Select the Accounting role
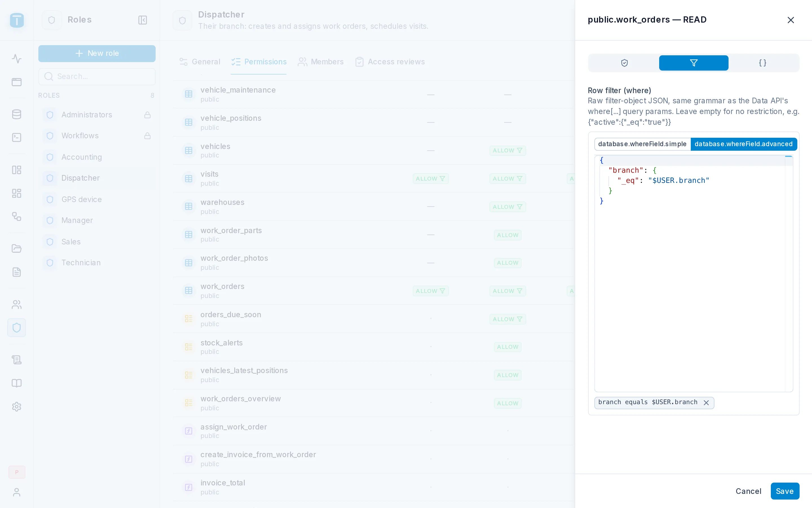The image size is (812, 508). [x=97, y=157]
